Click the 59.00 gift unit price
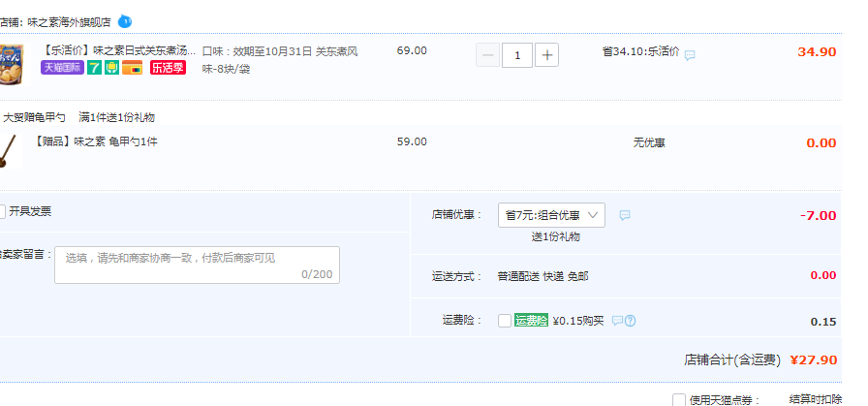 click(412, 141)
